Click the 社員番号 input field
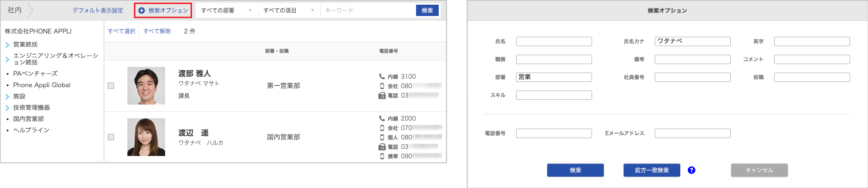Viewport: 868px width, 188px height. pos(693,77)
